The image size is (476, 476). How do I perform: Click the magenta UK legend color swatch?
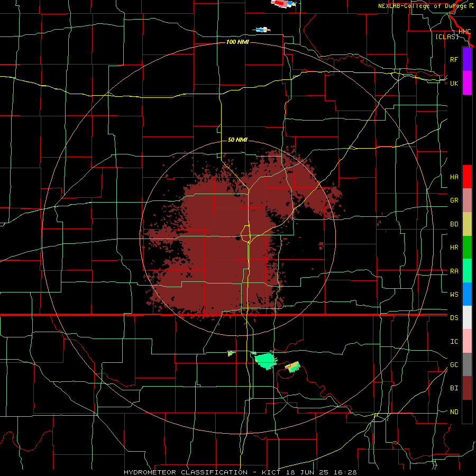[x=467, y=83]
